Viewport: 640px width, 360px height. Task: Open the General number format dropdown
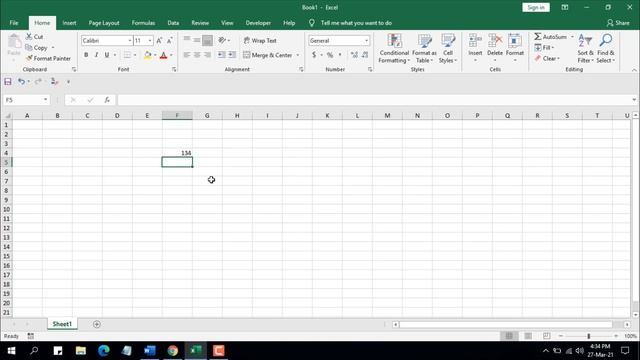coord(366,40)
